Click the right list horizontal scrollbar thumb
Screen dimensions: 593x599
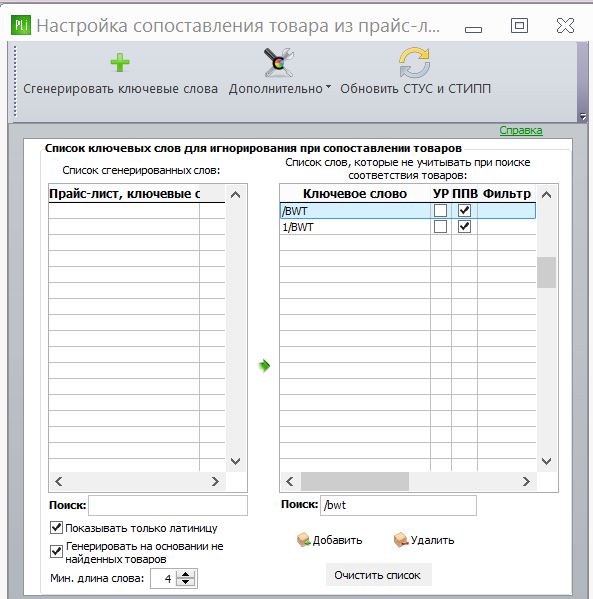tap(355, 481)
